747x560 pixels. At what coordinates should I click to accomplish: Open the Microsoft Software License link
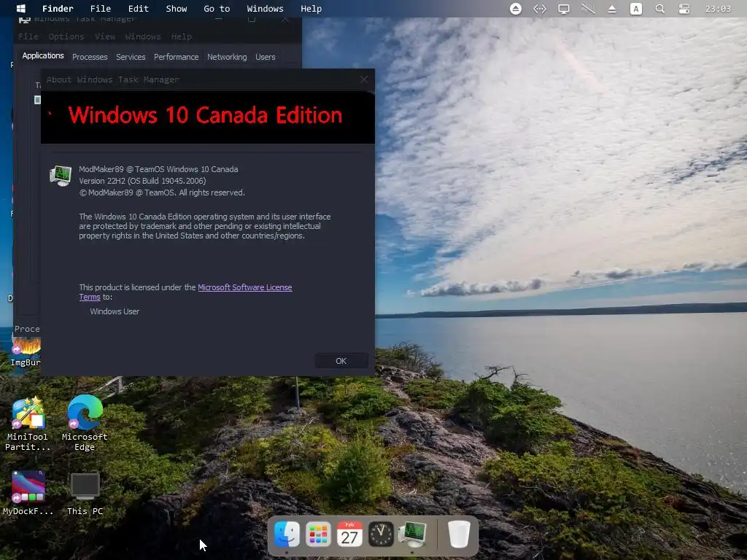(x=245, y=287)
